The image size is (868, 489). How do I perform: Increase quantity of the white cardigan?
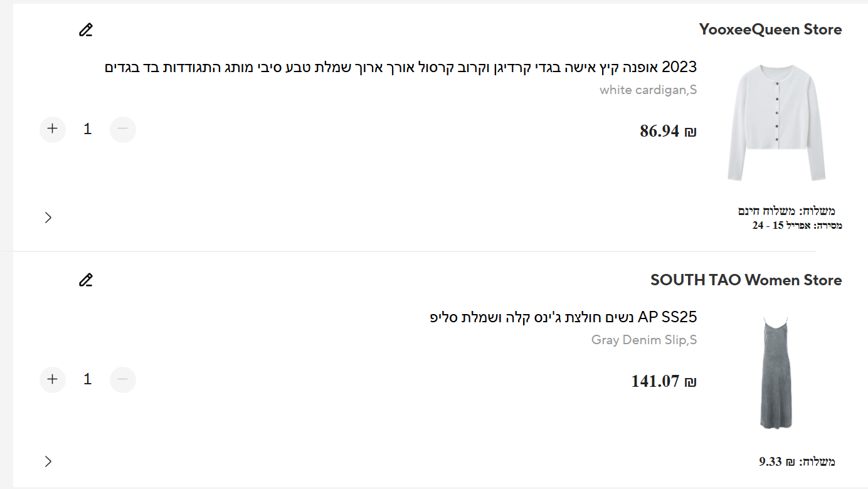tap(53, 129)
